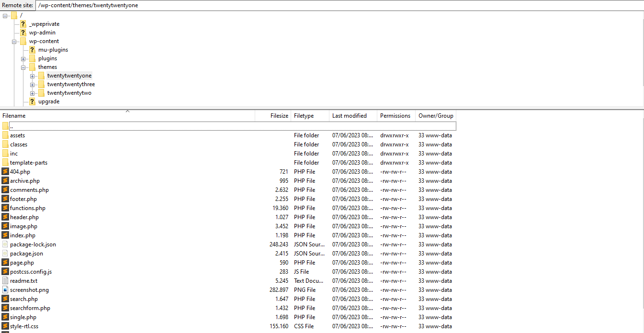This screenshot has height=333, width=644.
Task: Select the readme.txt filename
Action: pos(23,281)
